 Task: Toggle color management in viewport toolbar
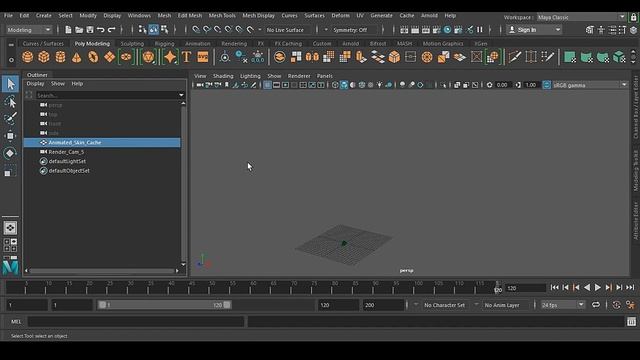tap(547, 85)
